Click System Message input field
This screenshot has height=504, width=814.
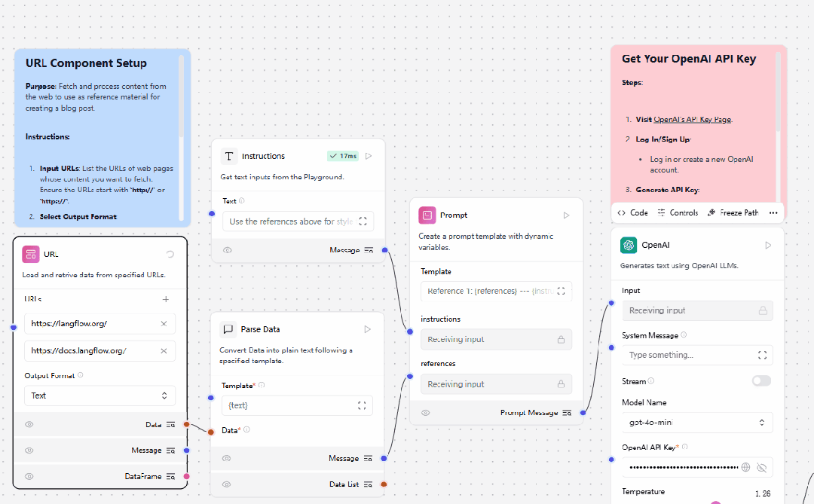(698, 355)
